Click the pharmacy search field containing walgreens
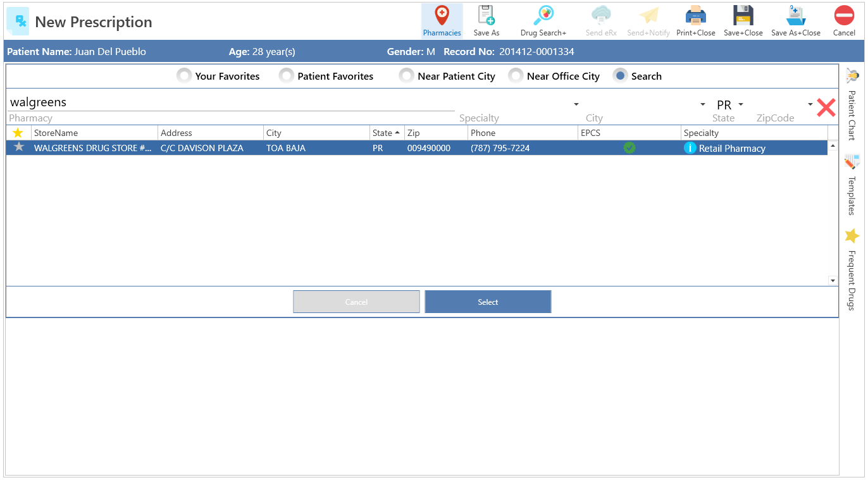The height and width of the screenshot is (480, 868). pyautogui.click(x=232, y=102)
